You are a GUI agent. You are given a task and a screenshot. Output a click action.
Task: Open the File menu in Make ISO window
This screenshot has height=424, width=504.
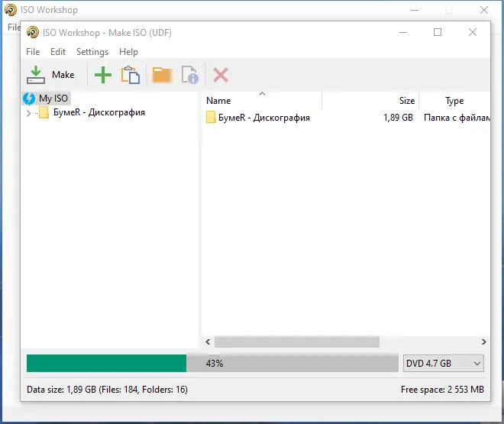[33, 52]
